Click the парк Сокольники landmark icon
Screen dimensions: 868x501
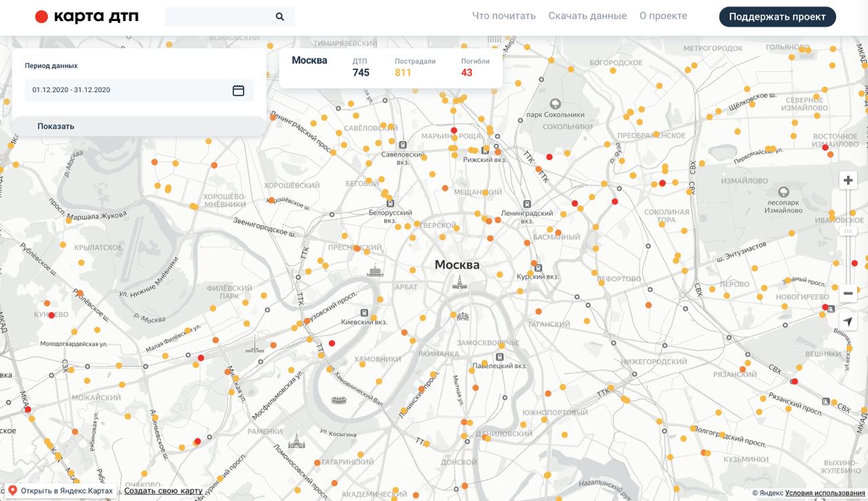555,104
